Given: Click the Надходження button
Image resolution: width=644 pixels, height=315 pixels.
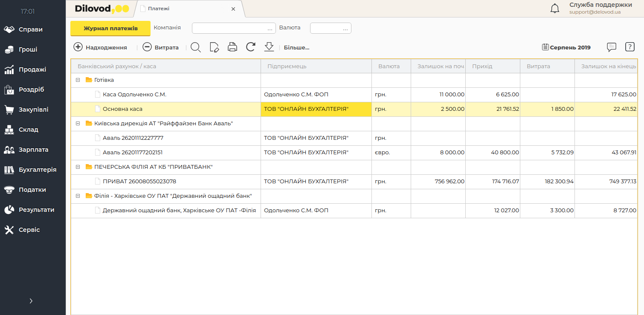Looking at the screenshot, I should pos(101,47).
